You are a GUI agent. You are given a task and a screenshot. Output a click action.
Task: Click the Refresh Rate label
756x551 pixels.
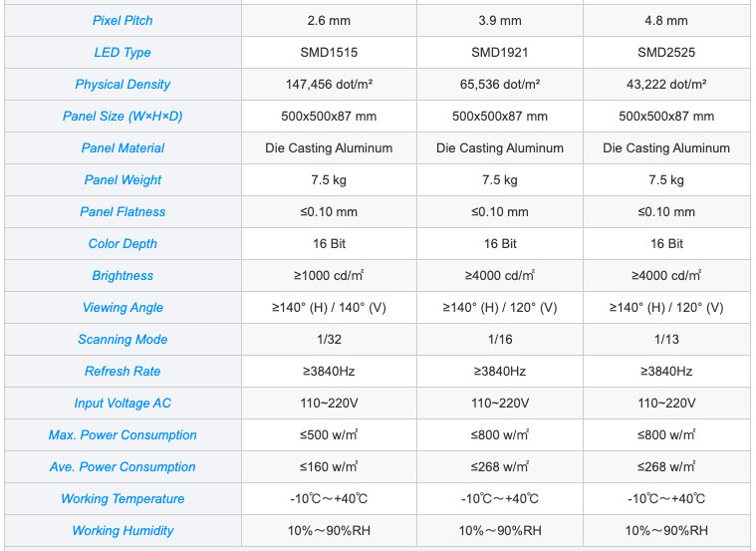[x=123, y=371]
